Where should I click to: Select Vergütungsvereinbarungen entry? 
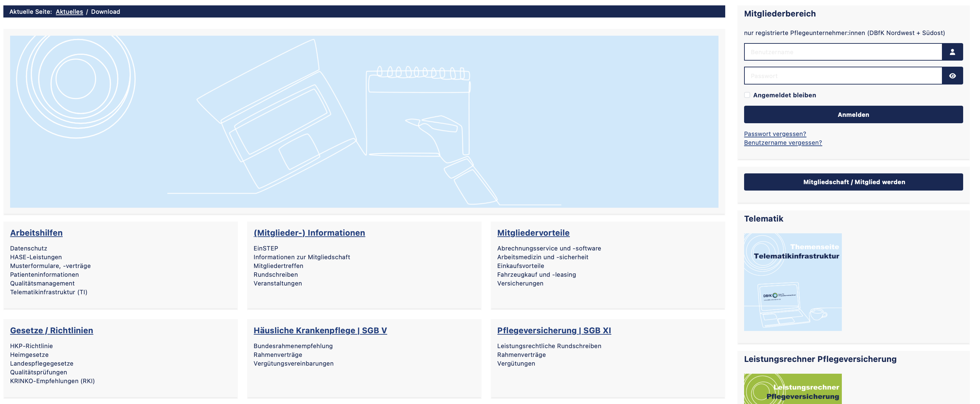click(x=294, y=363)
